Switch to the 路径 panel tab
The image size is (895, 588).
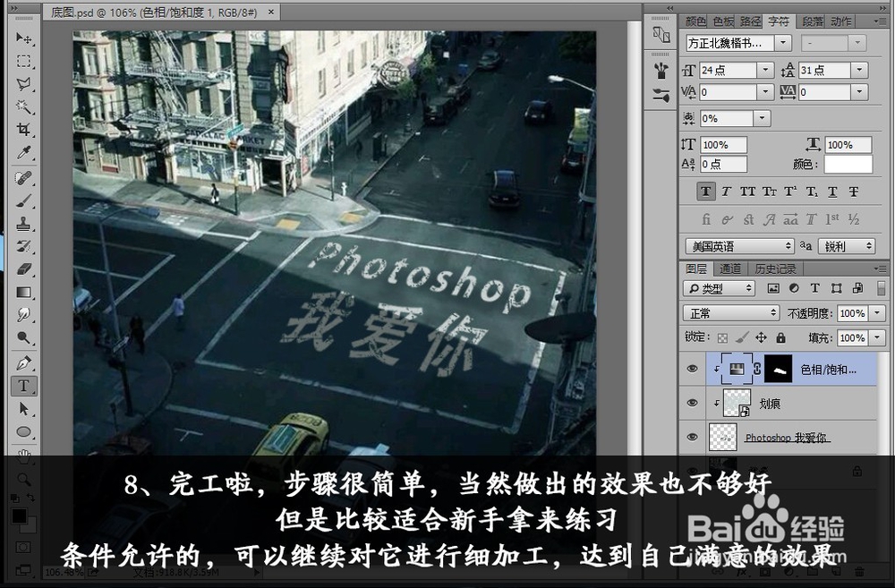point(751,21)
